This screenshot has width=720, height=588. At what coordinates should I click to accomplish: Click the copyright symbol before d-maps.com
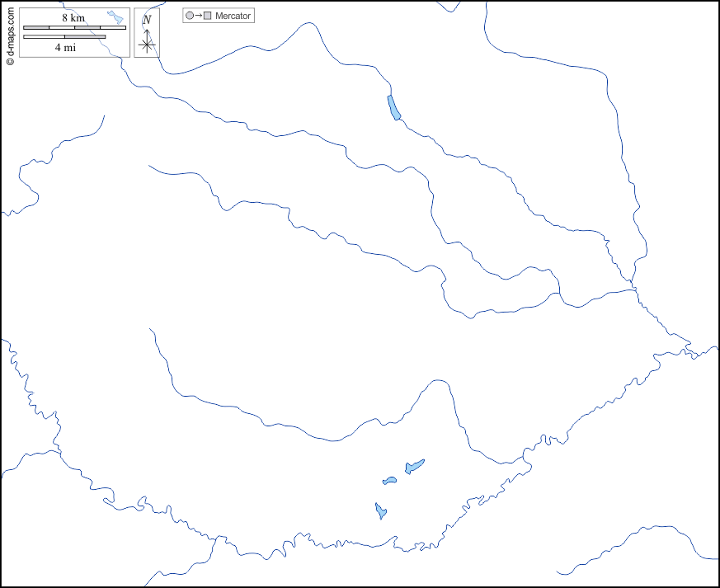point(10,60)
